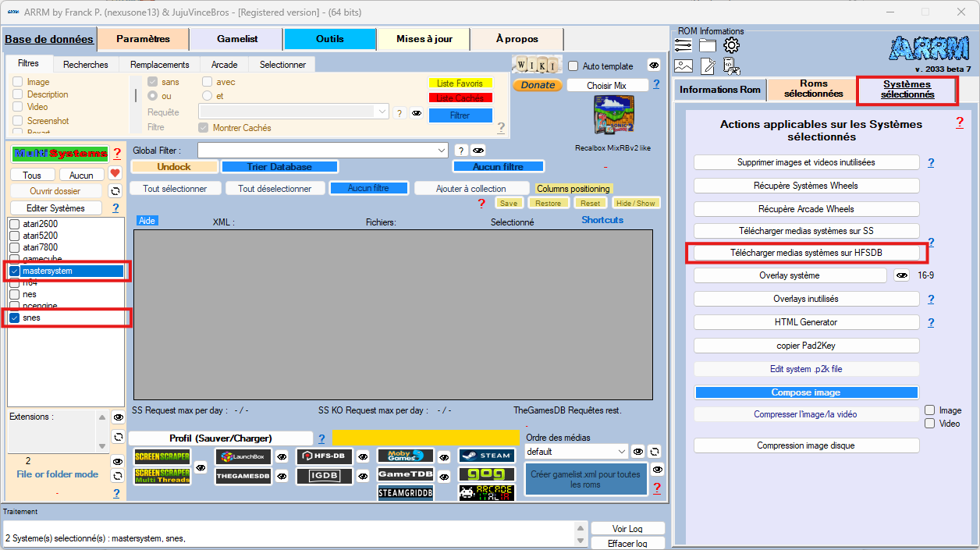Open the image icon in ROM Informations
This screenshot has height=550, width=980.
pyautogui.click(x=684, y=66)
